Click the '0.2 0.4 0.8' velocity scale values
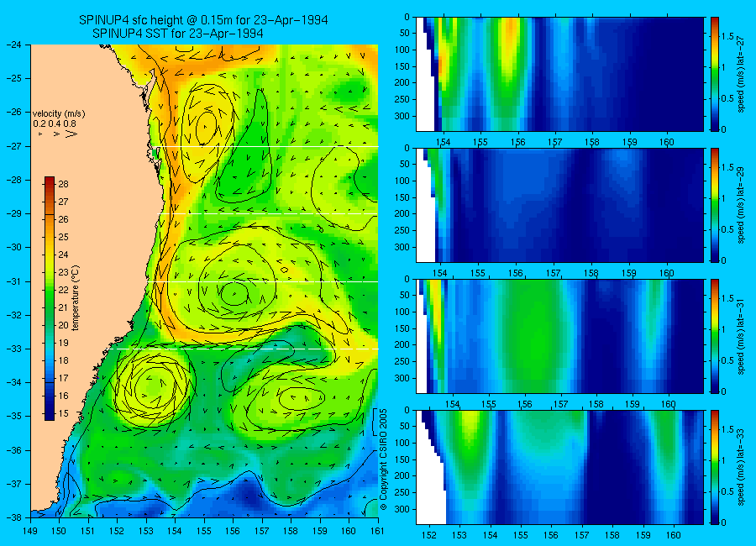The image size is (756, 546). (x=55, y=124)
